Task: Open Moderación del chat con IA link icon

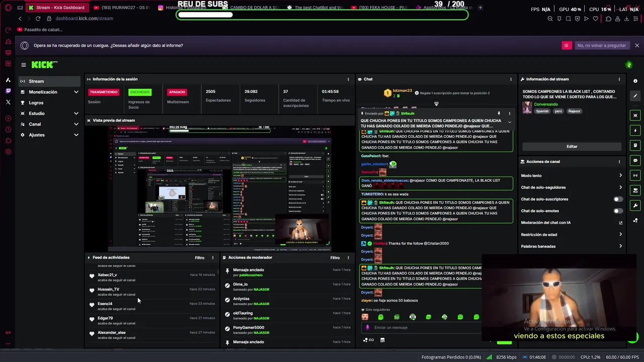Action: [x=620, y=223]
